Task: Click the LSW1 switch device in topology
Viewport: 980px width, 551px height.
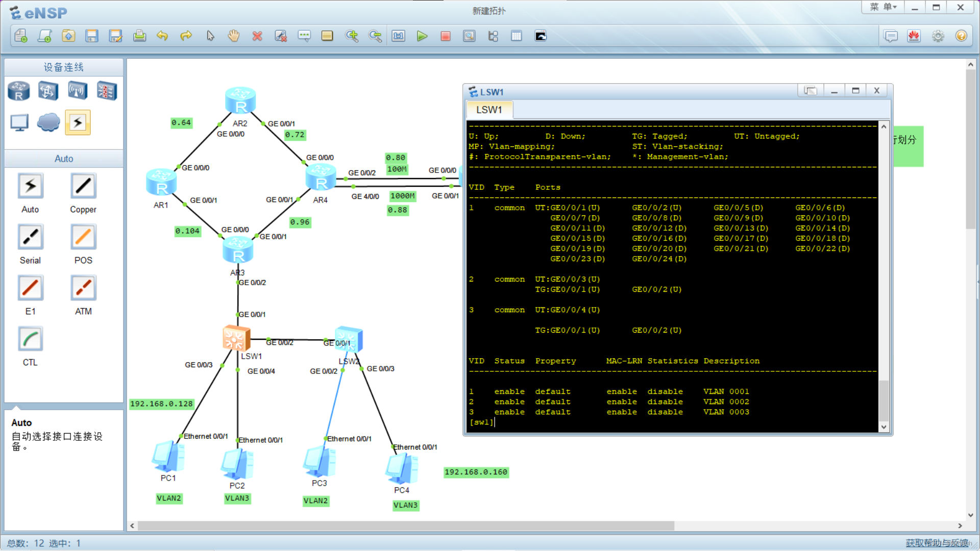Action: [x=236, y=338]
